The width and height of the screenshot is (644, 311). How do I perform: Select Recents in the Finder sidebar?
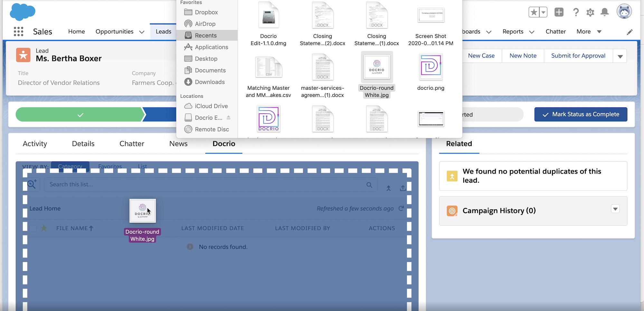click(206, 35)
